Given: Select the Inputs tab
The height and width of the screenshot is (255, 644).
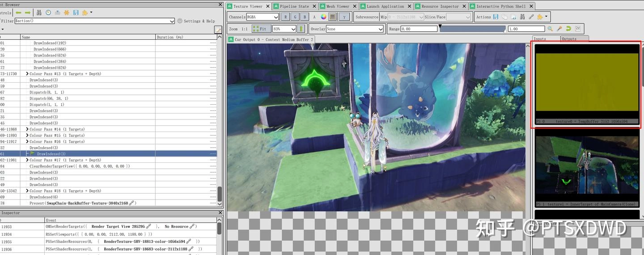Looking at the screenshot, I should [x=546, y=39].
